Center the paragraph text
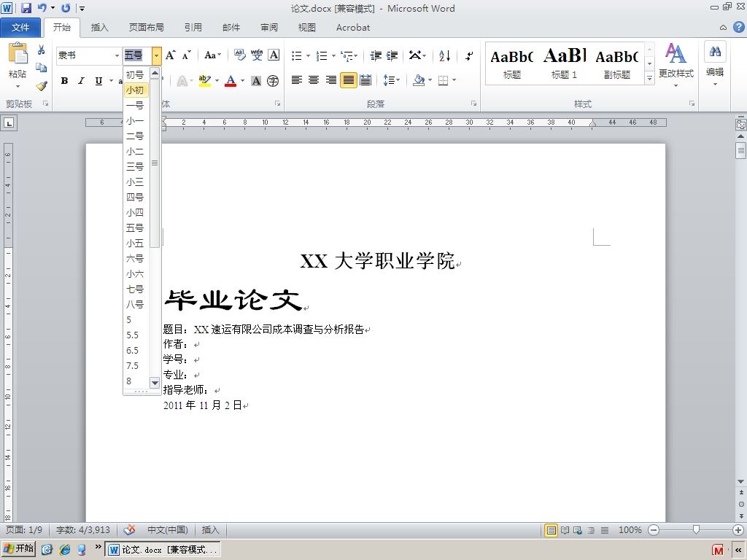The width and height of the screenshot is (747, 560). 314,80
